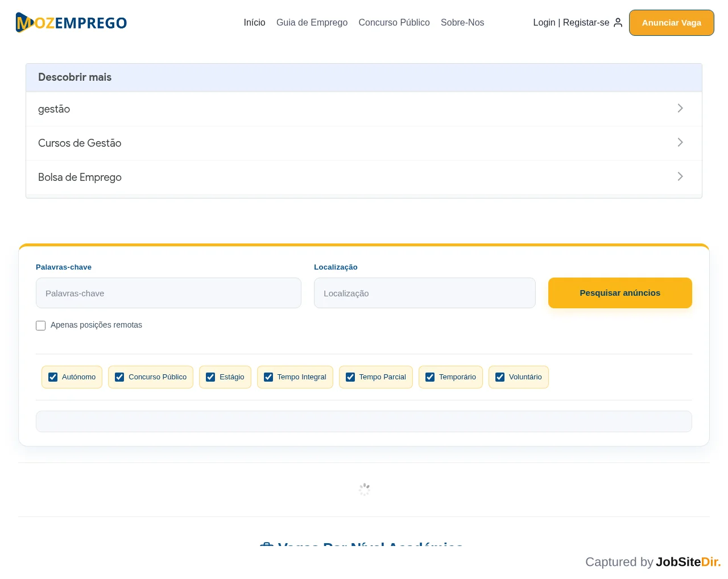Click the Bolsa de Emprego text
The image size is (728, 579).
tap(80, 177)
